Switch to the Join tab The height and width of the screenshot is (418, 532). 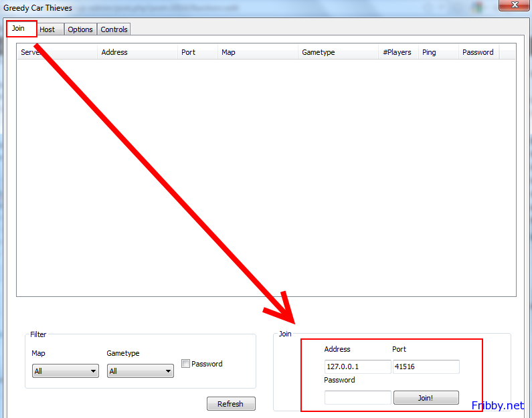coord(18,29)
